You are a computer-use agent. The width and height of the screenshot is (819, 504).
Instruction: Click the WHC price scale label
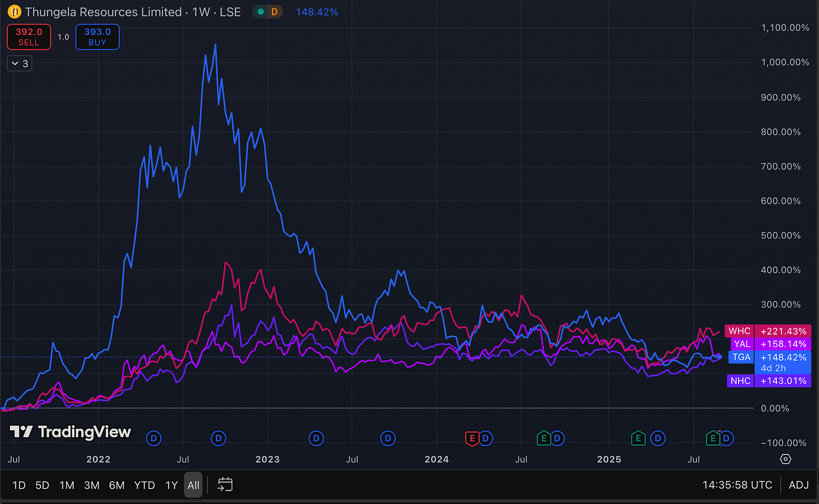pyautogui.click(x=739, y=331)
